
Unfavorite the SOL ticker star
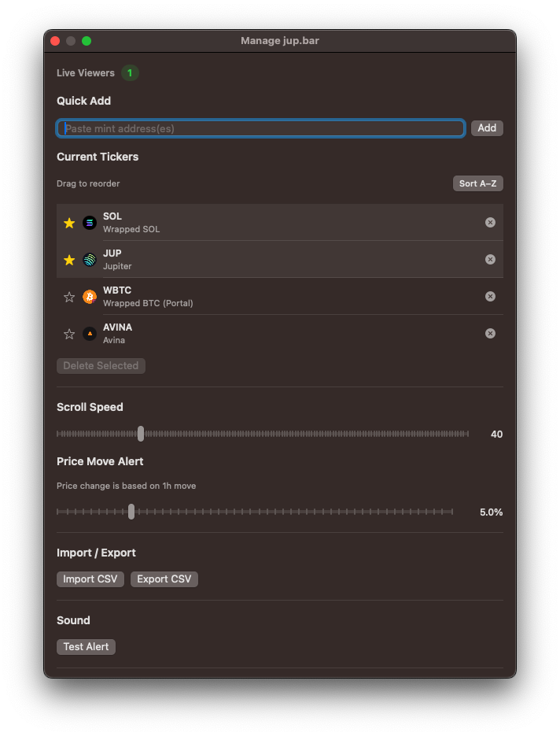(68, 222)
